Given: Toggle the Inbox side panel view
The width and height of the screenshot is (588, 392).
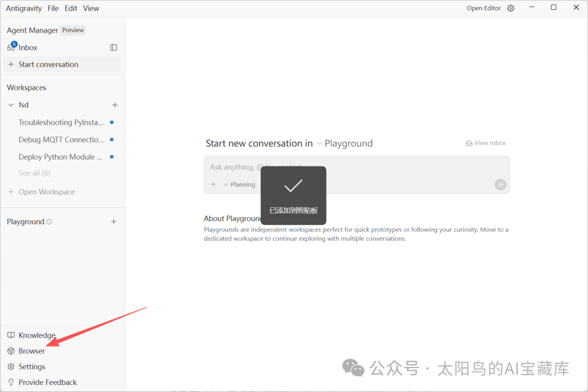Looking at the screenshot, I should [x=113, y=47].
